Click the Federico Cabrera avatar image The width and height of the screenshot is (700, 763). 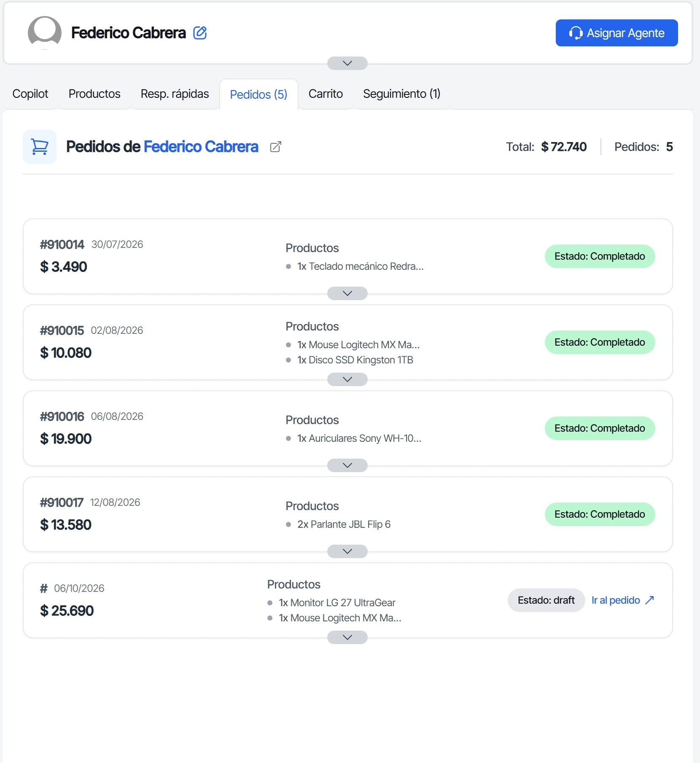[x=45, y=33]
